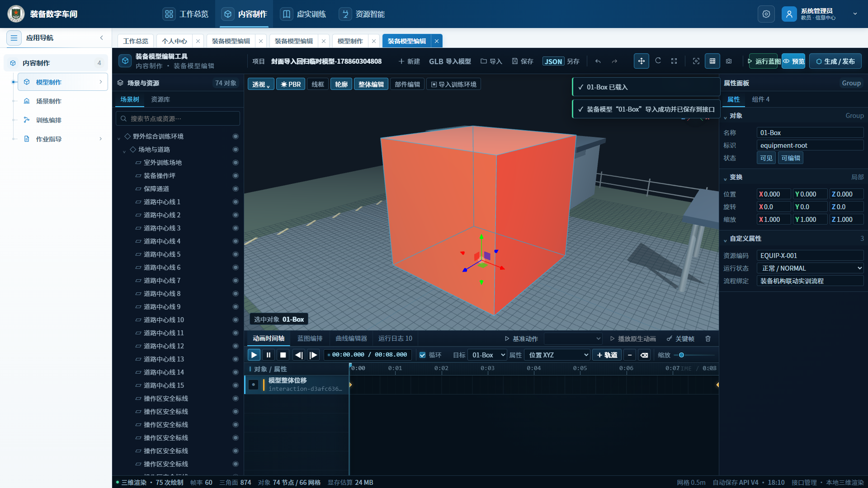Select the move transform tool icon
Image resolution: width=868 pixels, height=488 pixels.
click(641, 61)
